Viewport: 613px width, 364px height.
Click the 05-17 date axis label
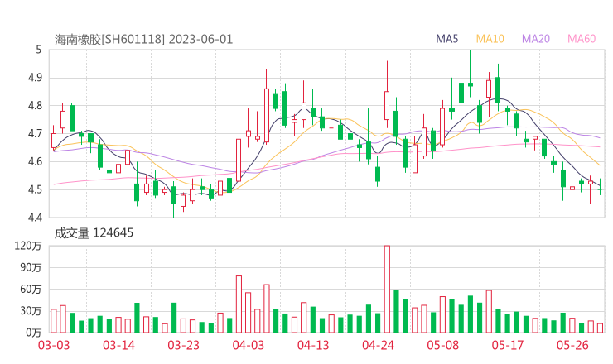(x=508, y=345)
